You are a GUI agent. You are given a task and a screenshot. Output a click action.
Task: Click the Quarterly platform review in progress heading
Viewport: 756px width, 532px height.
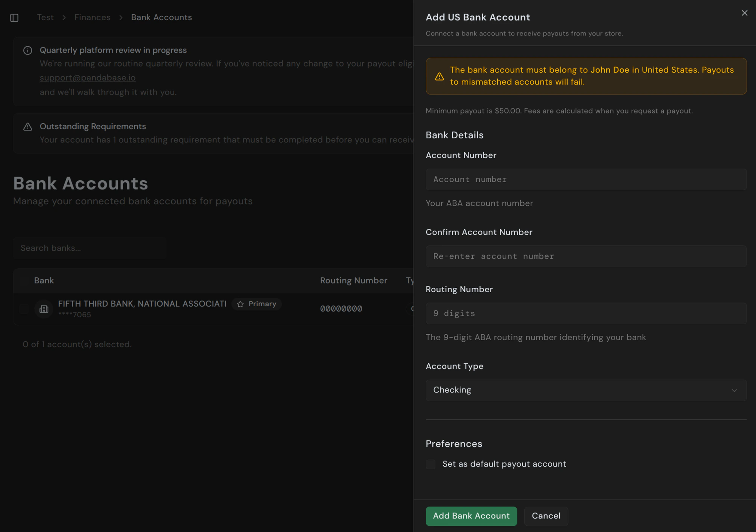(x=113, y=50)
